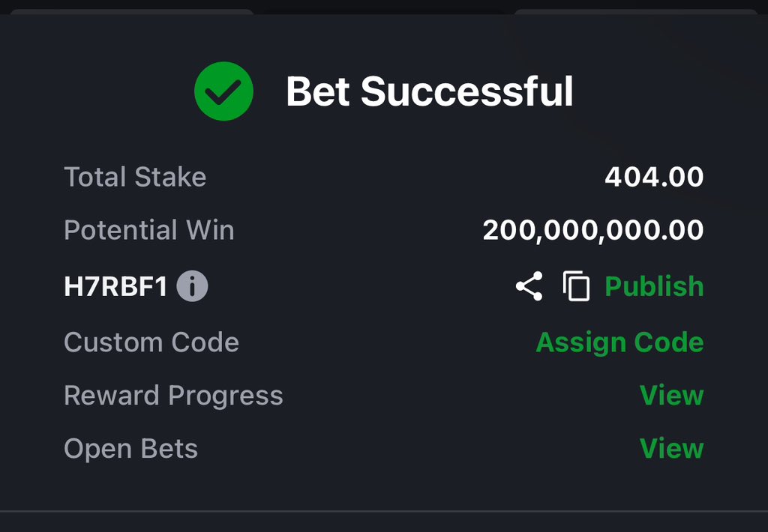Click the Open Bets label

coord(131,448)
